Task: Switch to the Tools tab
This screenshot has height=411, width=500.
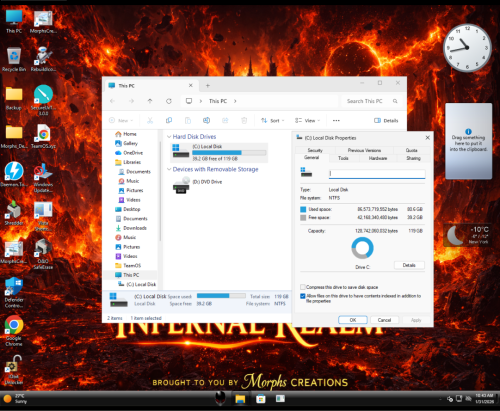Action: tap(343, 158)
